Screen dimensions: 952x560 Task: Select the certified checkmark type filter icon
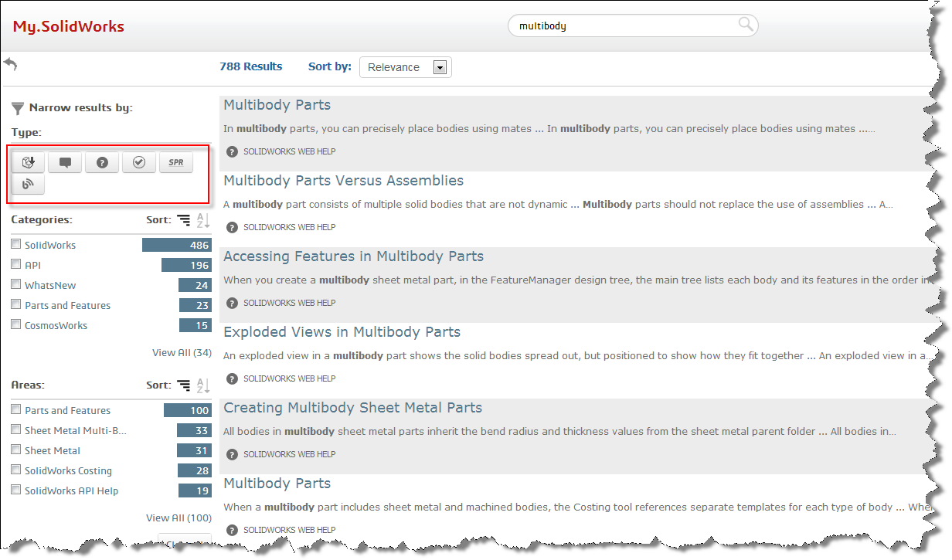[138, 162]
